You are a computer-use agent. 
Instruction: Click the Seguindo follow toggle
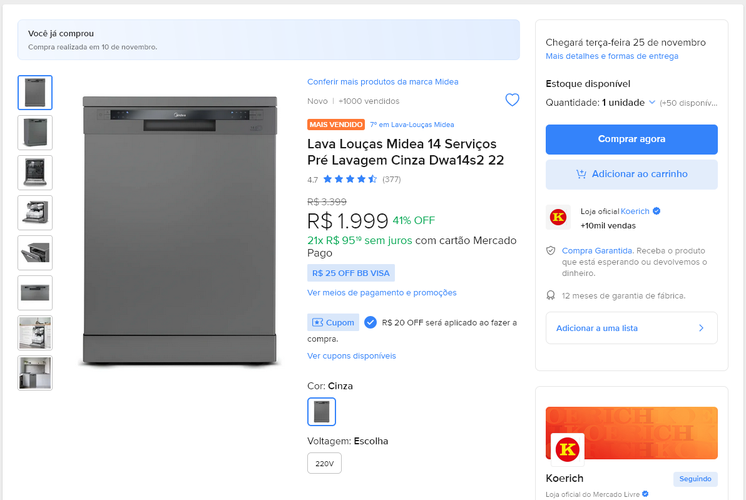click(x=695, y=479)
